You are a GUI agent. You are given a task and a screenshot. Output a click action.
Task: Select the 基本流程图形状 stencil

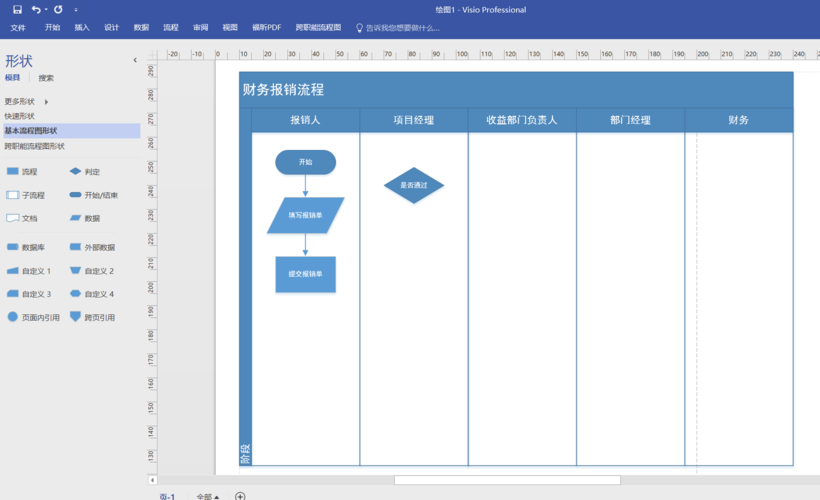pyautogui.click(x=72, y=131)
